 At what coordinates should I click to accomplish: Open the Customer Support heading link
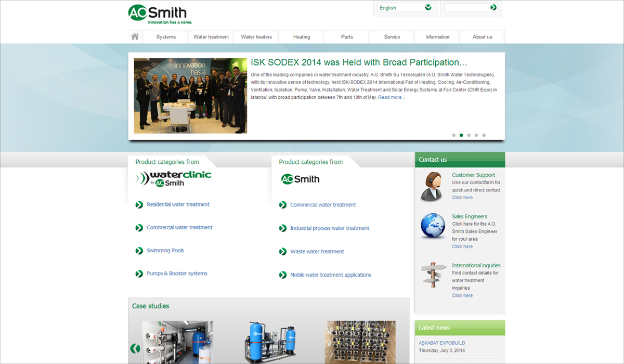[473, 175]
